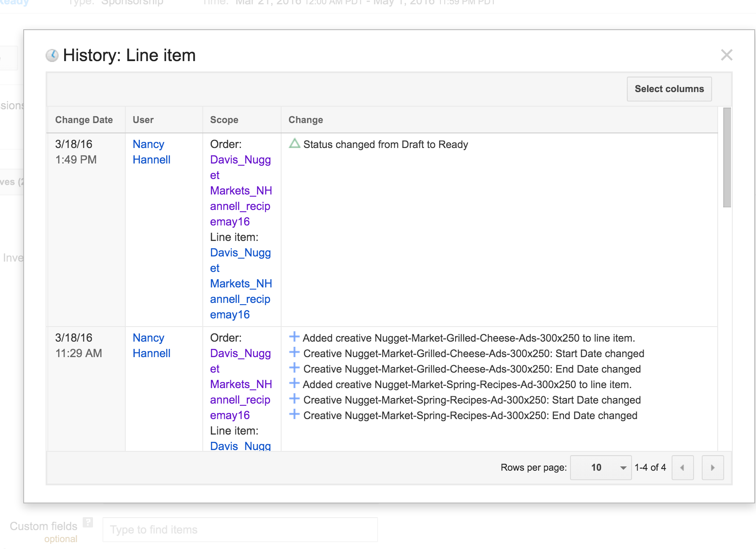Click the Select columns button
This screenshot has width=756, height=549.
coord(669,89)
